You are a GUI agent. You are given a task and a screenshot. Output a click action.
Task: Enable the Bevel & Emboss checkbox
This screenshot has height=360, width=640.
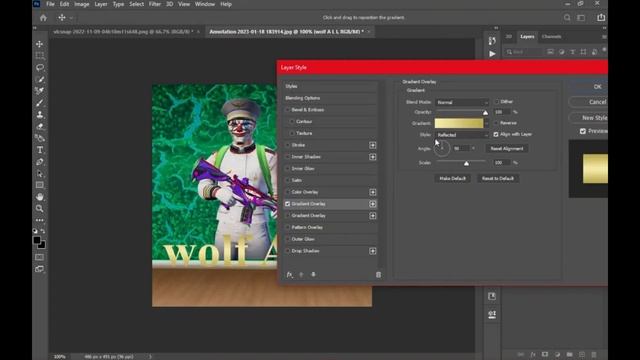pos(288,110)
